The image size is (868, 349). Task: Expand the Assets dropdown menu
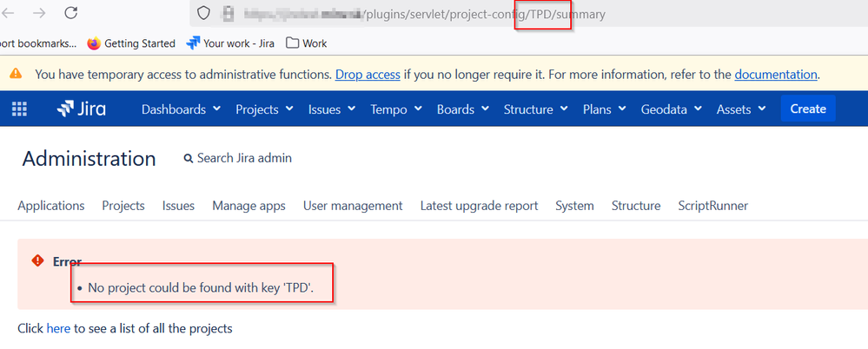pos(741,109)
